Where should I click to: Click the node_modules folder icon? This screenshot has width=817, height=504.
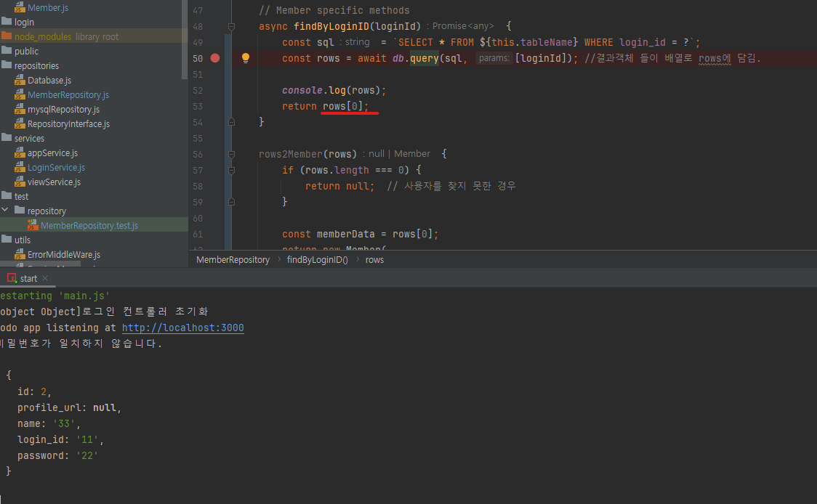coord(7,36)
